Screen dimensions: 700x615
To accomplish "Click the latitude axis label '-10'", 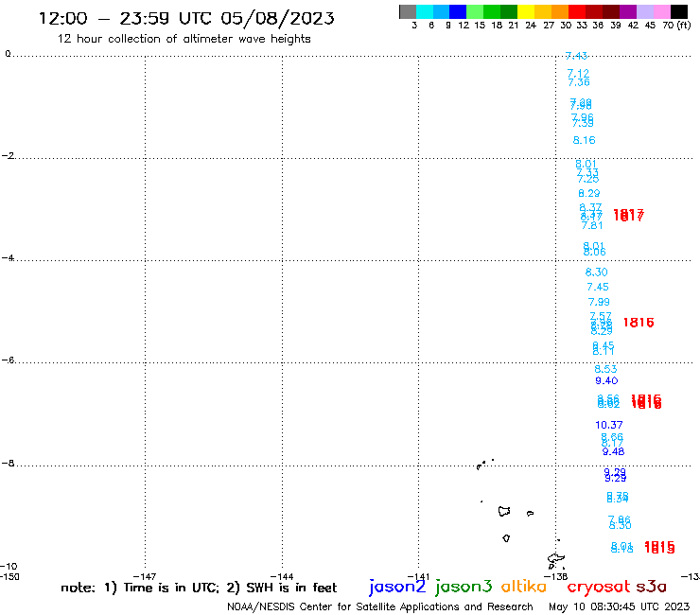I will click(x=9, y=567).
